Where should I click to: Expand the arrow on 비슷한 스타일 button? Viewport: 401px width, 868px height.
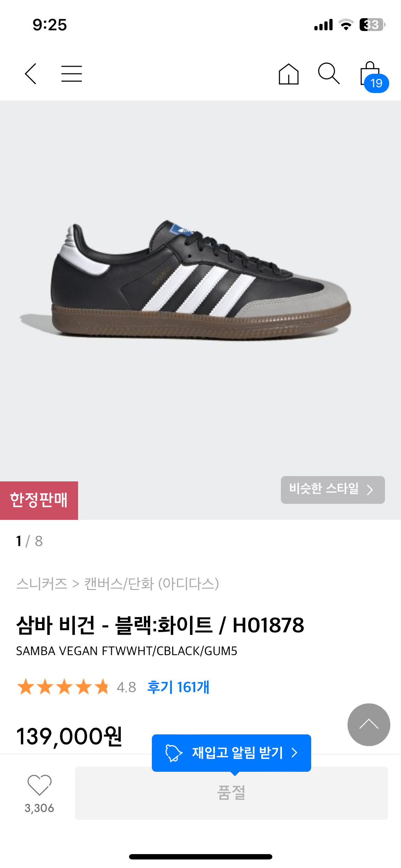point(370,490)
